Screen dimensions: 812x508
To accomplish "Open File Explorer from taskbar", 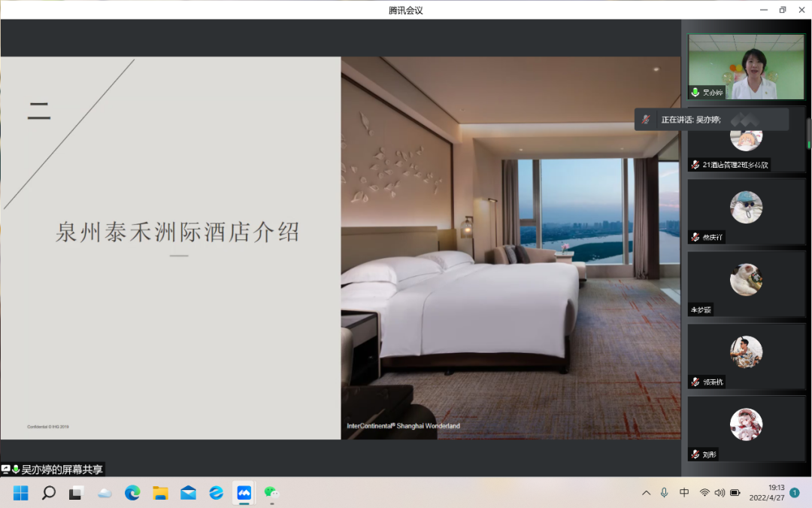I will [x=161, y=493].
